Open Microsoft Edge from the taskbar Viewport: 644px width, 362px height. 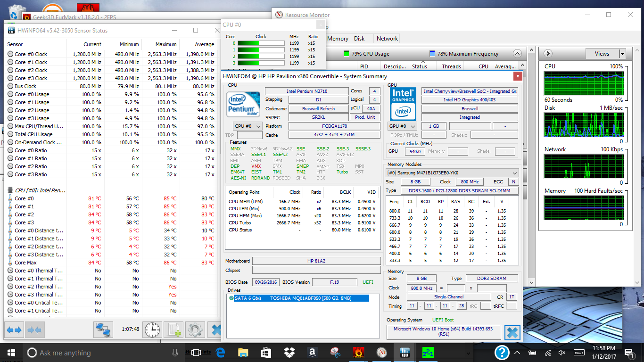tap(220, 352)
